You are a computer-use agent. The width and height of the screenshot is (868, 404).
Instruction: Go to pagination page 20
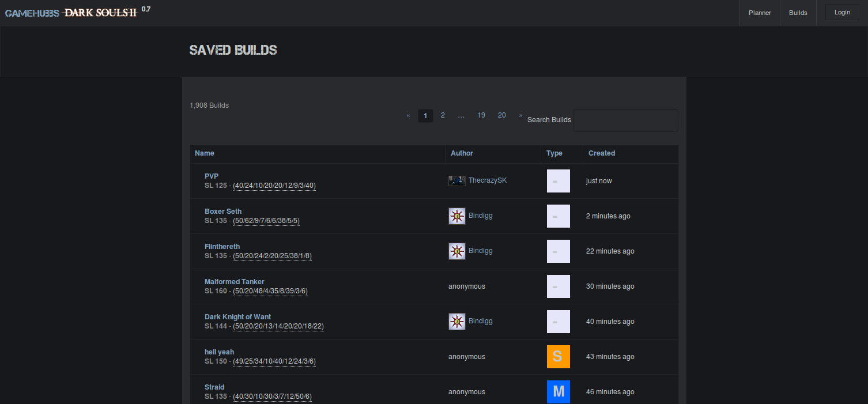point(502,115)
